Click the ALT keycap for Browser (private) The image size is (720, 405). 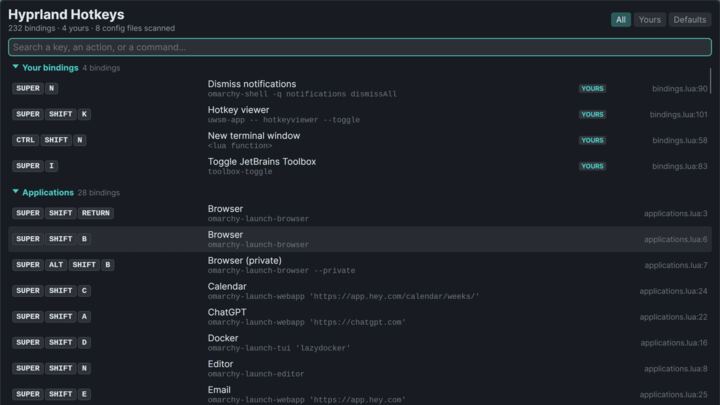pos(56,264)
